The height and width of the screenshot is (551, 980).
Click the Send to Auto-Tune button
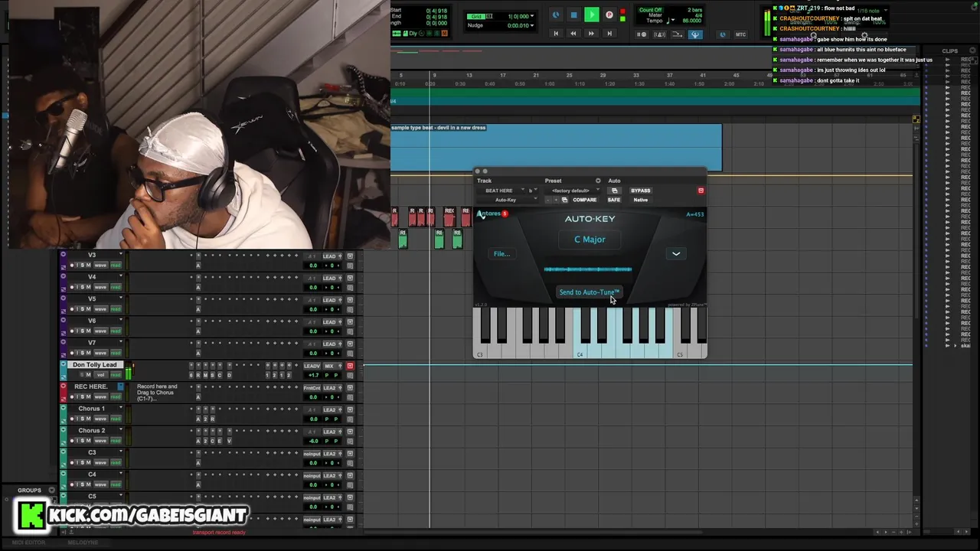pos(589,292)
